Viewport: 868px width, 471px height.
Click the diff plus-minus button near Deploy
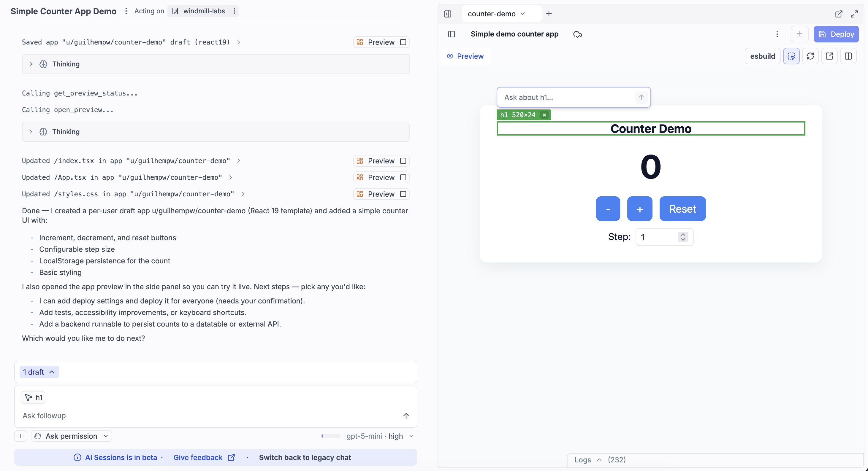click(799, 34)
